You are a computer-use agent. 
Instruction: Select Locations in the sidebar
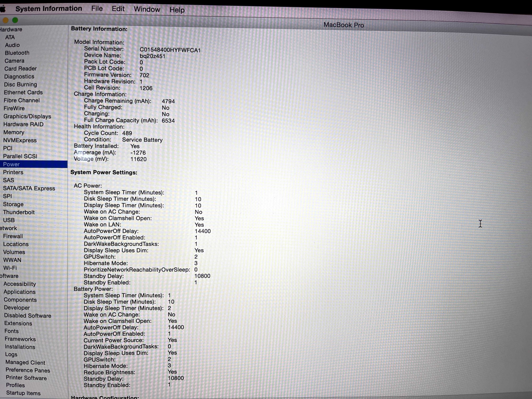pyautogui.click(x=16, y=244)
